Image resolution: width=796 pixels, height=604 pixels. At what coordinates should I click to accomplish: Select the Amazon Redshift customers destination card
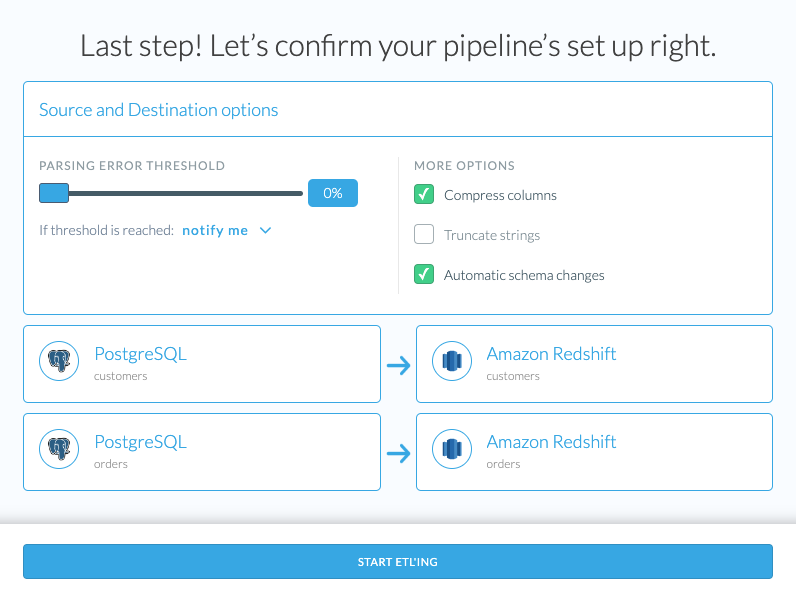[x=594, y=364]
